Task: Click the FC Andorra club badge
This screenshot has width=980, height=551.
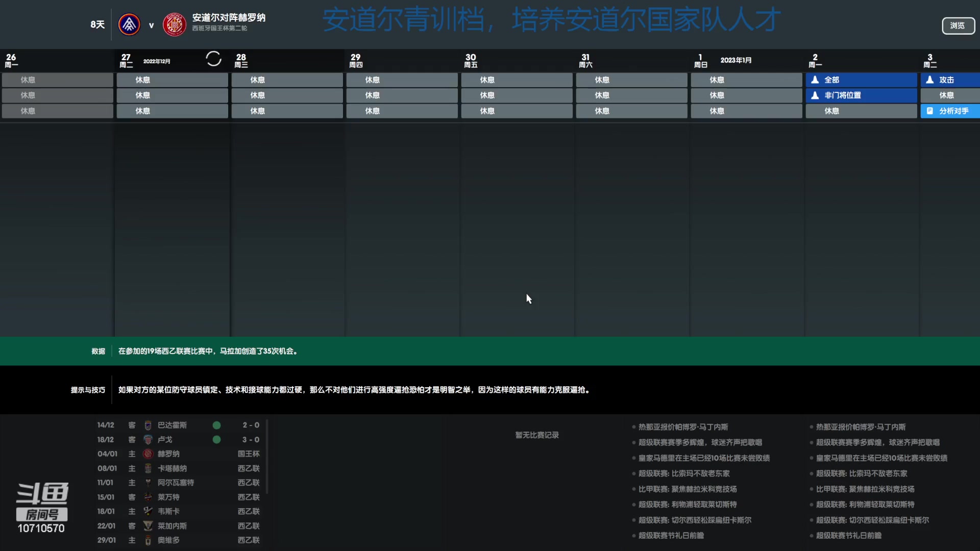Action: click(x=129, y=24)
